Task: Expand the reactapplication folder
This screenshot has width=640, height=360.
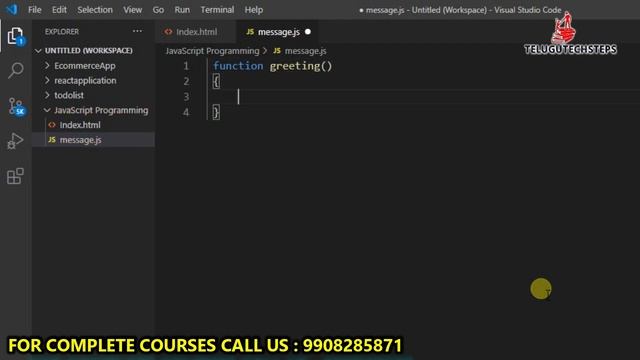Action: pos(85,80)
